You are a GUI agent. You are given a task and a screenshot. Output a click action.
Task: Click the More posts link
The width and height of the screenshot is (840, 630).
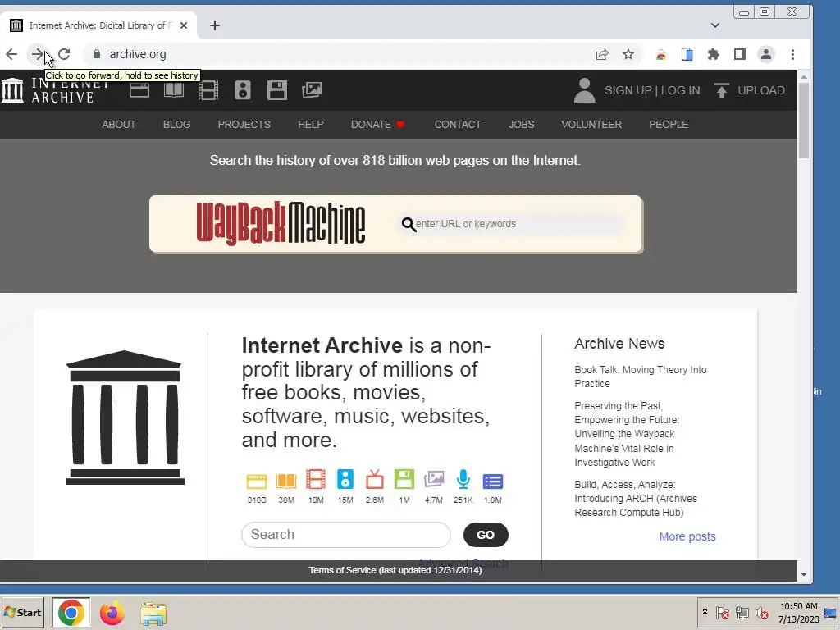coord(687,536)
